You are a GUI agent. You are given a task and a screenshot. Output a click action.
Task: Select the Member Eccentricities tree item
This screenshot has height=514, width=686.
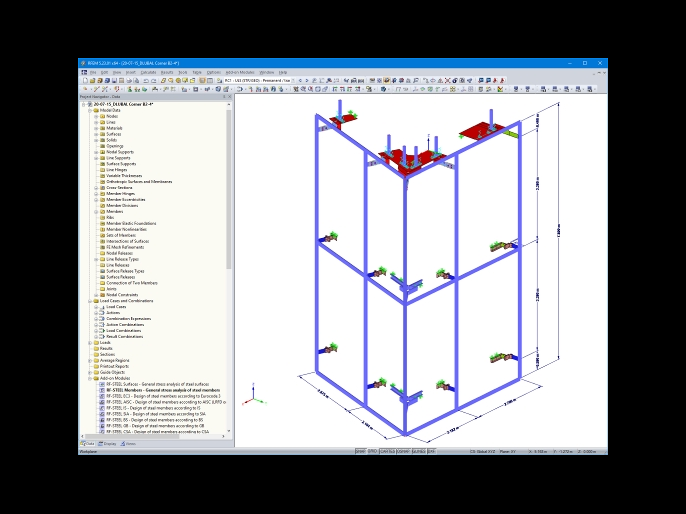click(126, 199)
